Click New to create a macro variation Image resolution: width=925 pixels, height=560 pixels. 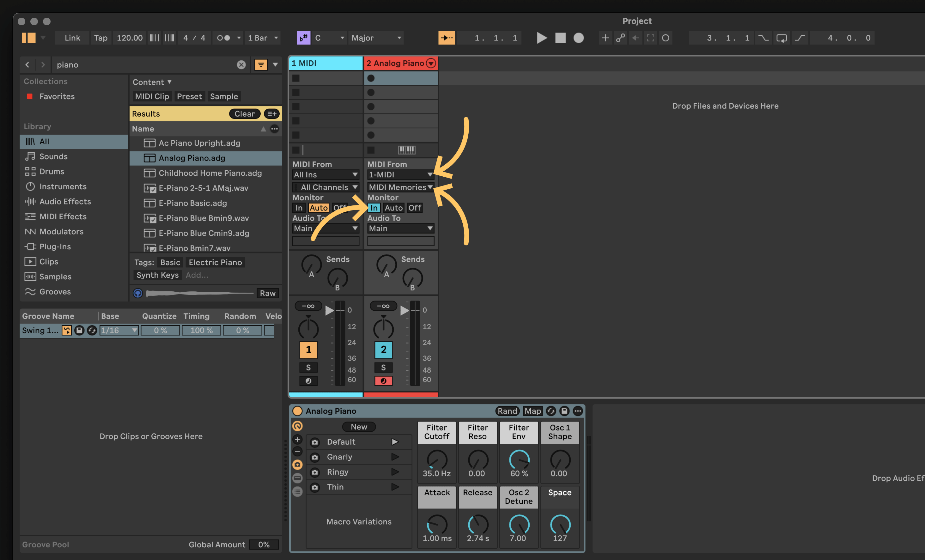359,427
